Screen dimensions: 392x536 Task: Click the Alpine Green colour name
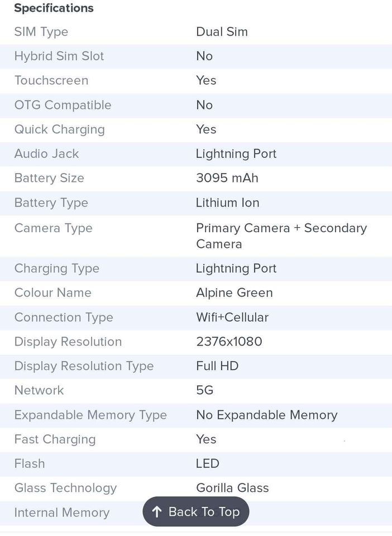click(x=235, y=293)
